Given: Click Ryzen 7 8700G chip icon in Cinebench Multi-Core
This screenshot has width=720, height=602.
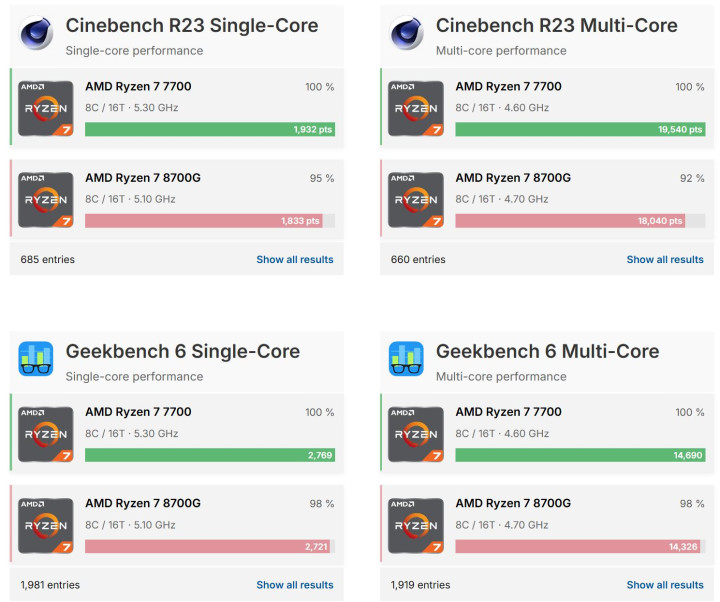Looking at the screenshot, I should (416, 200).
